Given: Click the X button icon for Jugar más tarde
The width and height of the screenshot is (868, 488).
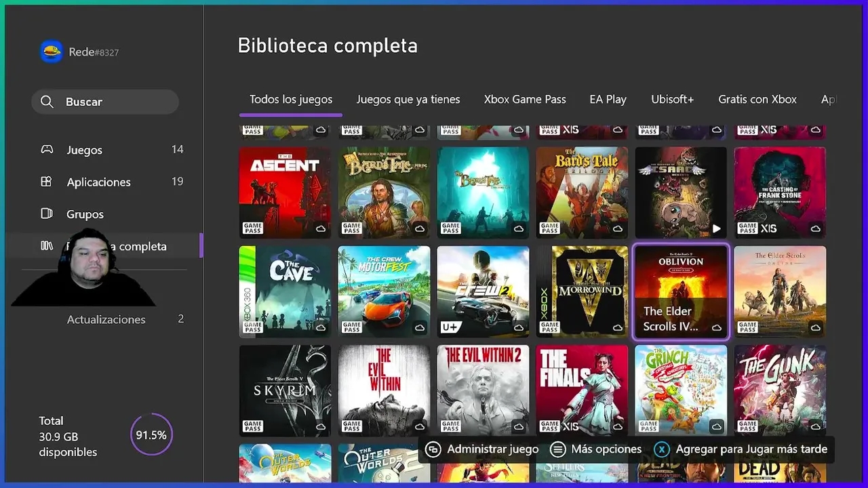Looking at the screenshot, I should point(662,449).
